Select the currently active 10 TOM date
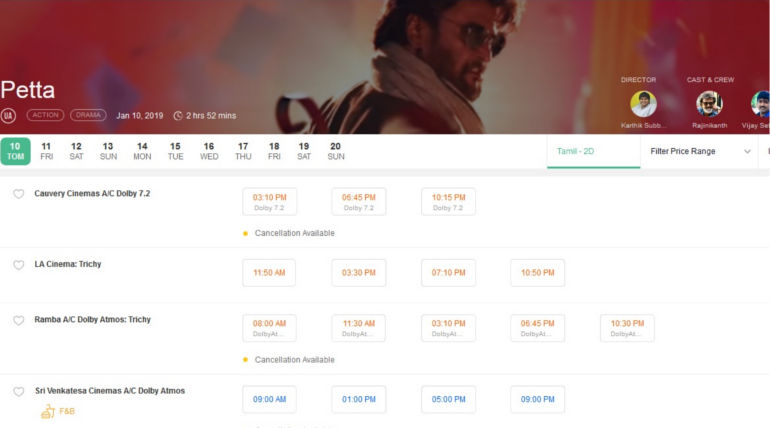 (15, 151)
